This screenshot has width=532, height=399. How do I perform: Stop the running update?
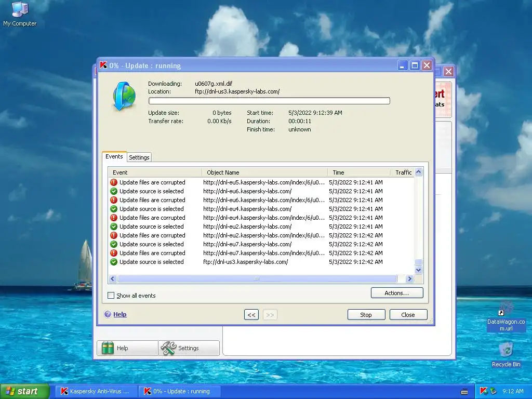[366, 314]
